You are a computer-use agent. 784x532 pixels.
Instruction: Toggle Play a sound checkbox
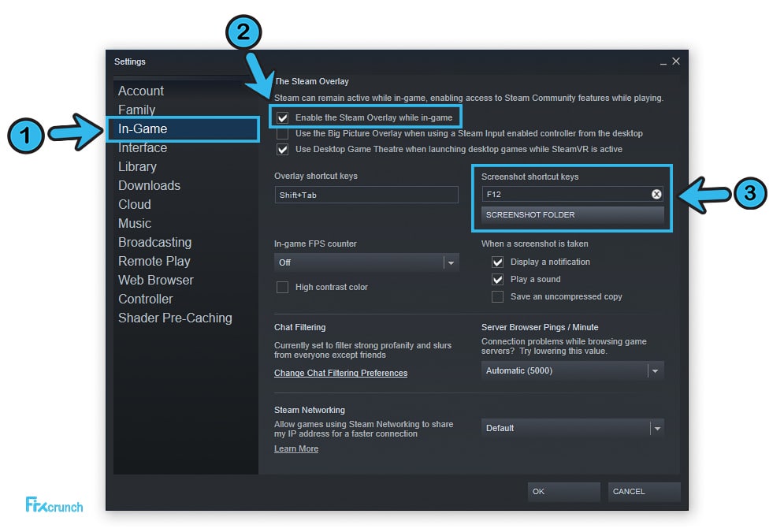click(497, 280)
